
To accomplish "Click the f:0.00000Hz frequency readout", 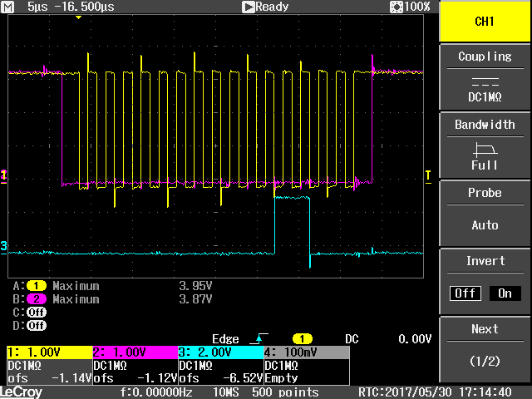I will tap(156, 392).
